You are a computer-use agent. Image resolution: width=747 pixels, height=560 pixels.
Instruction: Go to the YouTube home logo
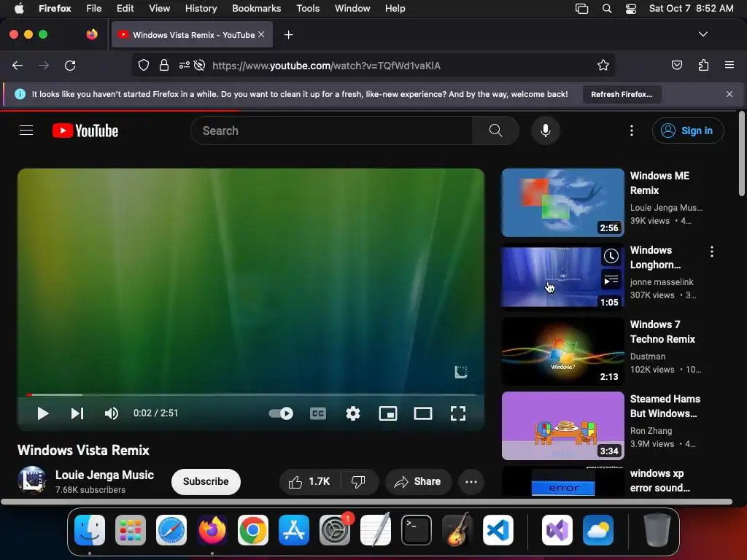[85, 131]
